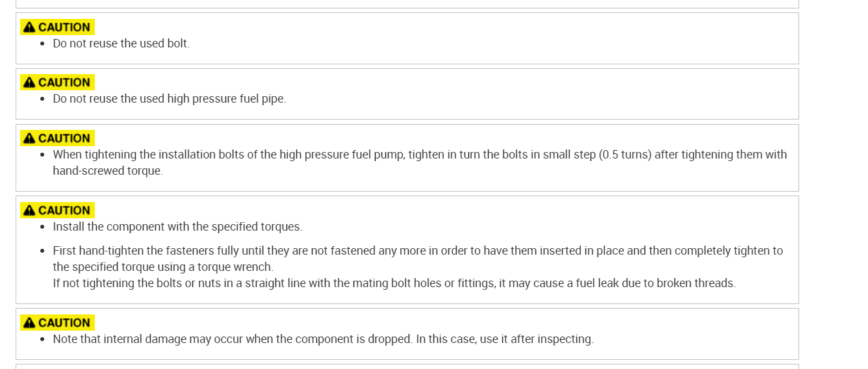
Task: Click the warning triangle above the fuel pump bolts caution
Action: click(29, 138)
